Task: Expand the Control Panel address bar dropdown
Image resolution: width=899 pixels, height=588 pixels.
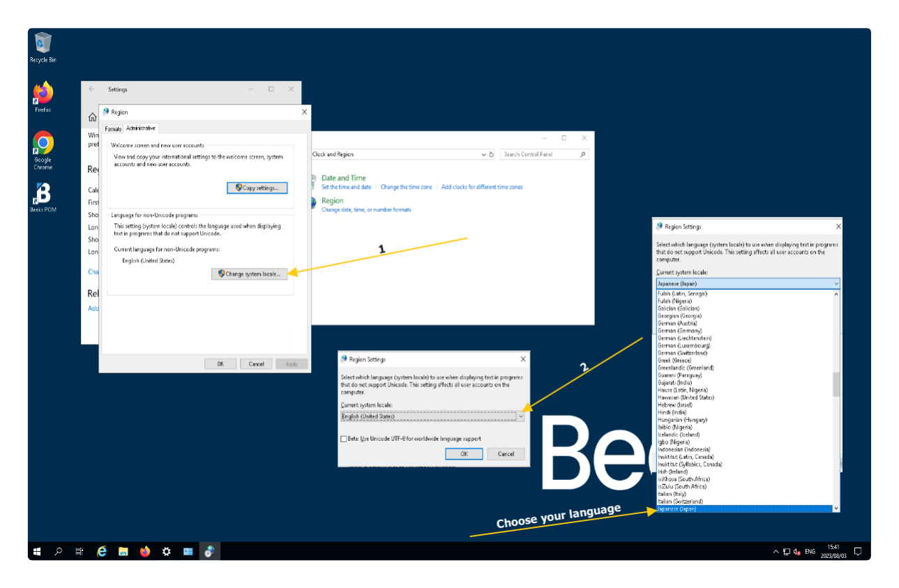Action: [x=483, y=154]
